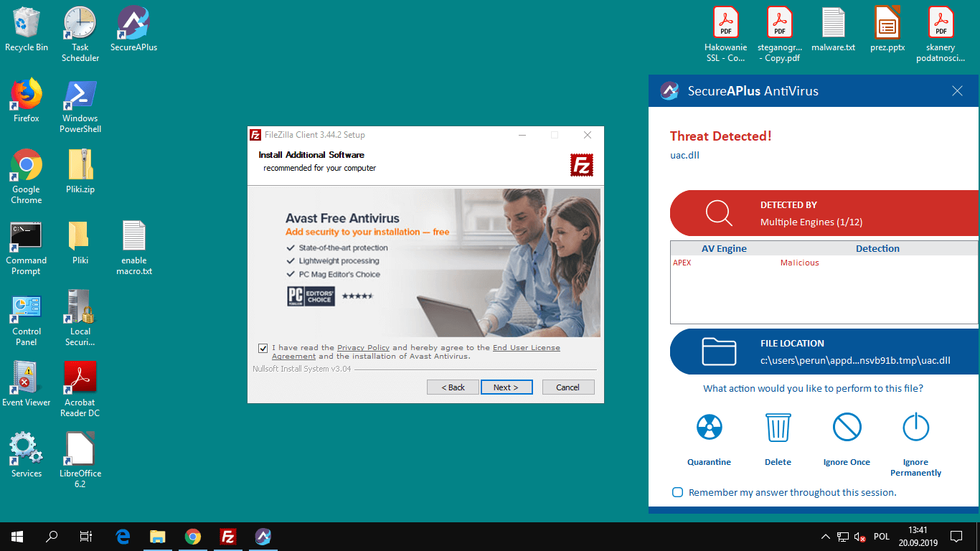Click the folder icon in File Location banner

719,352
